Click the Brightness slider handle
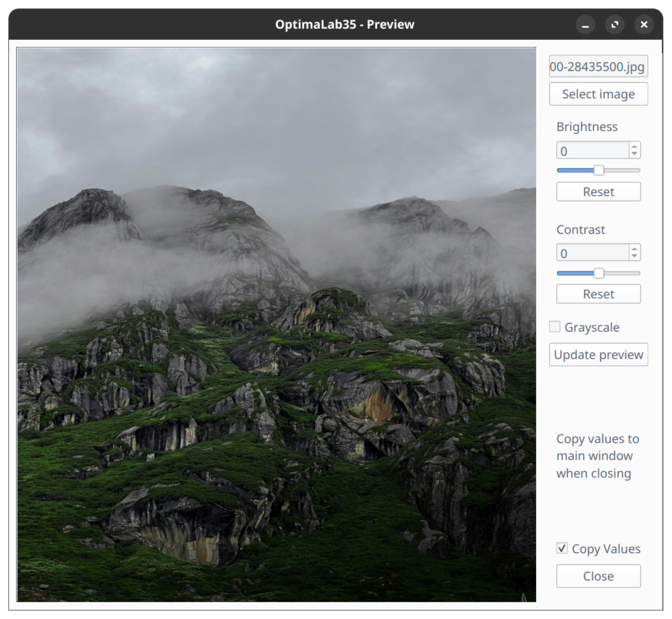This screenshot has height=619, width=672. pos(598,170)
